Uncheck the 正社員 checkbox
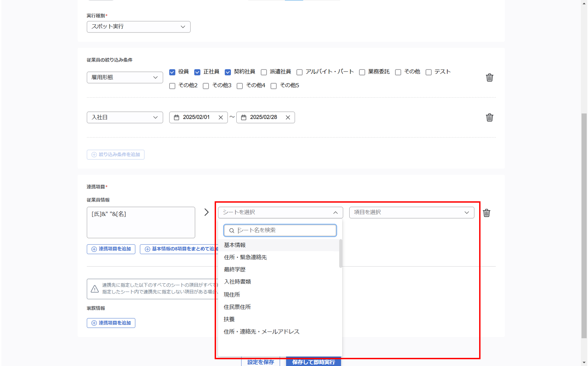Viewport: 588px width, 366px height. click(x=197, y=72)
